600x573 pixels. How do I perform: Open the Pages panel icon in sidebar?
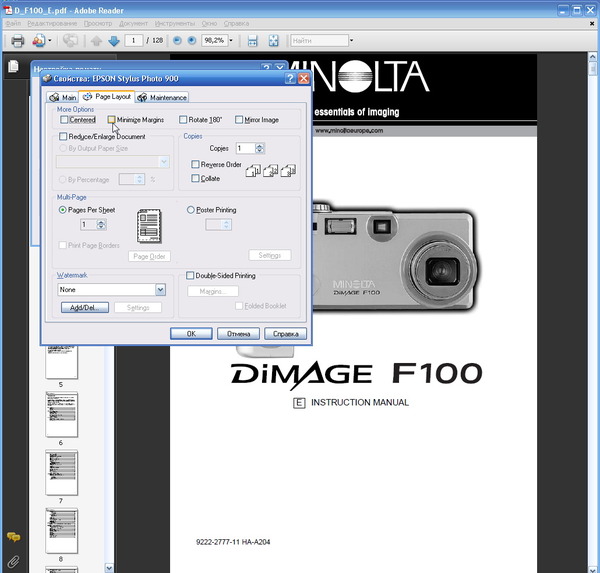[x=13, y=66]
